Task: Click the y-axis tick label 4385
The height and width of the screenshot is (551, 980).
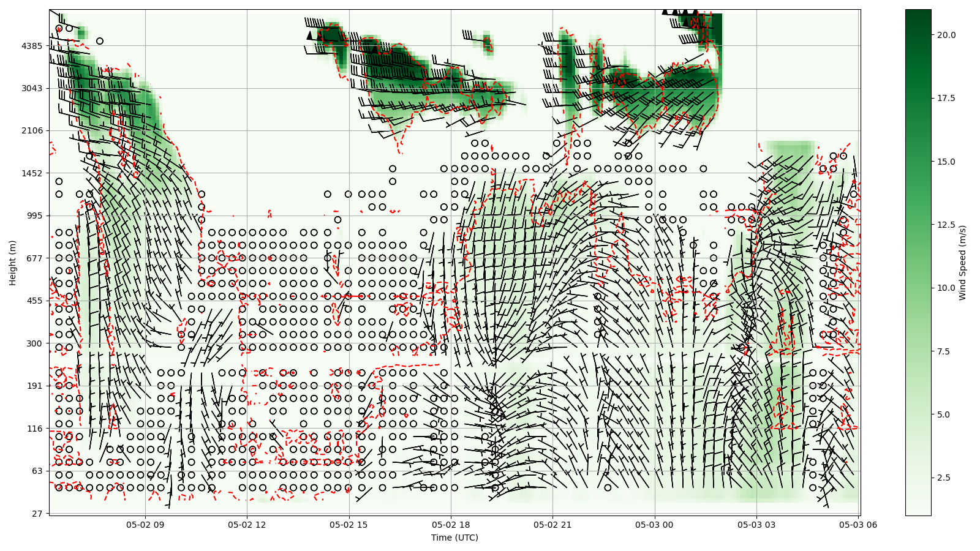Action: click(32, 46)
